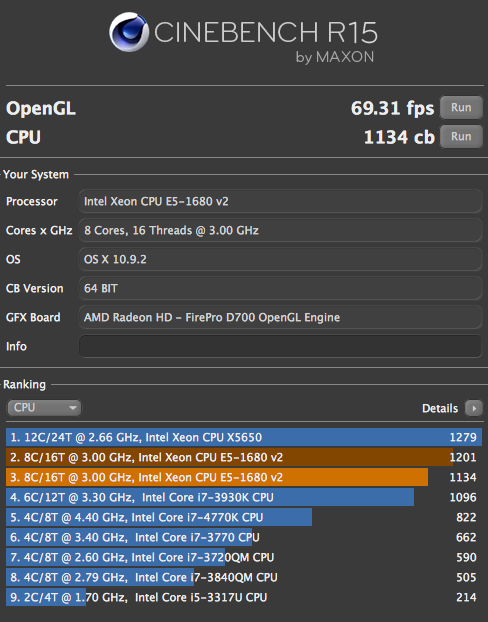Image resolution: width=488 pixels, height=622 pixels.
Task: Run the OpenGL benchmark
Action: [461, 108]
